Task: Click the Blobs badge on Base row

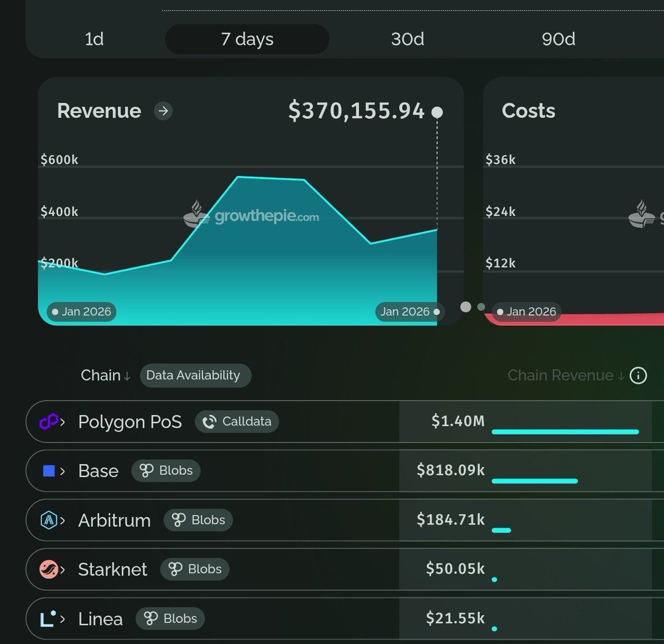Action: point(166,471)
